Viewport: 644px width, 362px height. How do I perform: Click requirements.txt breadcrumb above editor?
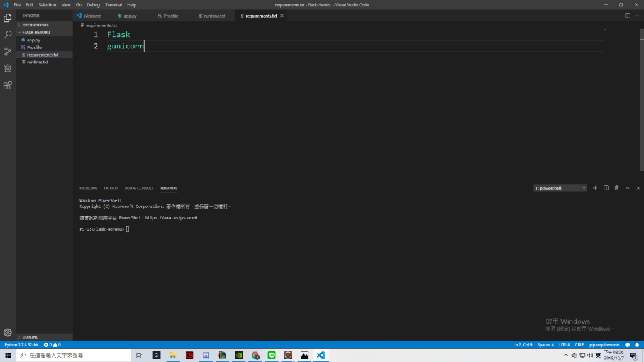tap(101, 25)
